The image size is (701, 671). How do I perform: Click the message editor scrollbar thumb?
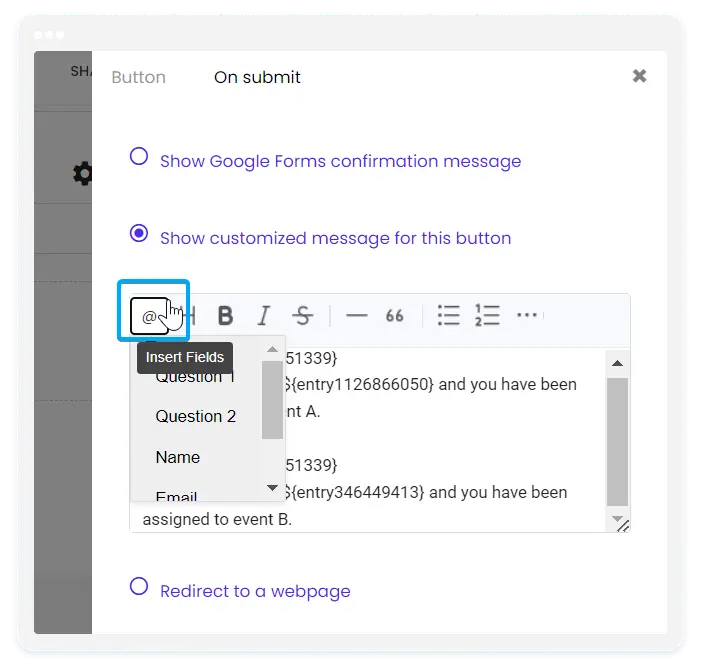(x=617, y=442)
